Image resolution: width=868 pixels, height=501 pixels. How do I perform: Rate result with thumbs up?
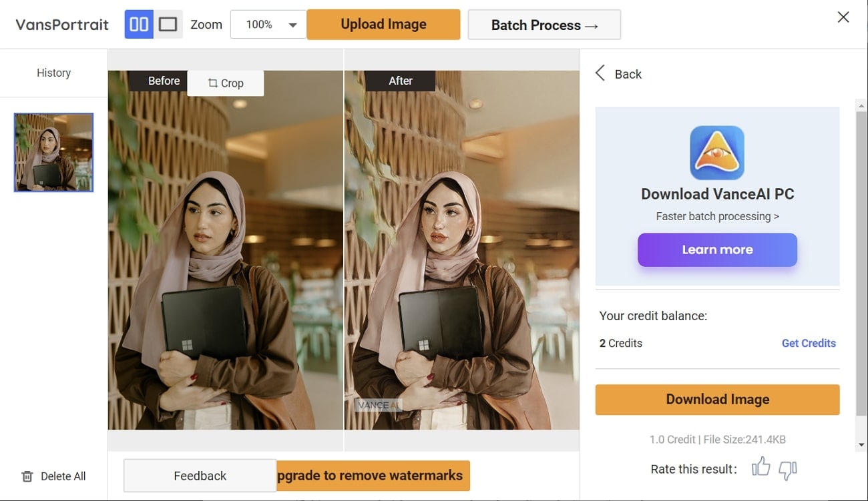click(761, 468)
